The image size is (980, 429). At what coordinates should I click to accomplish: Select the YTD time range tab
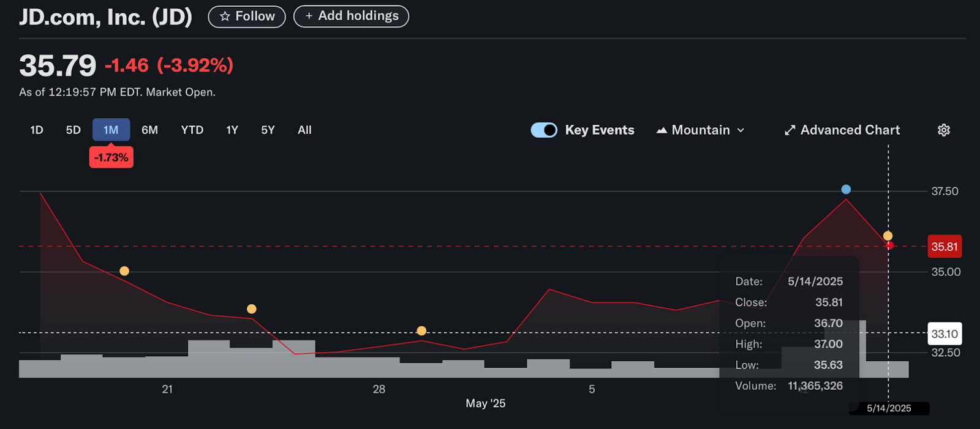click(x=192, y=130)
